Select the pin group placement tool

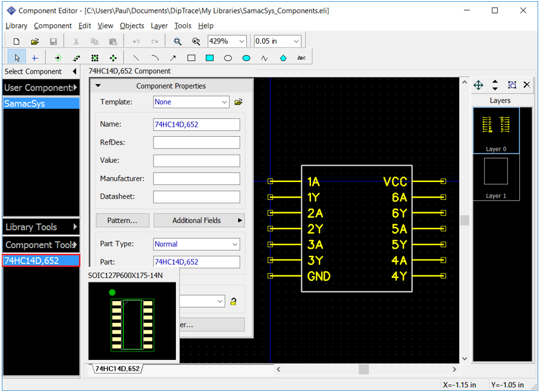point(77,58)
